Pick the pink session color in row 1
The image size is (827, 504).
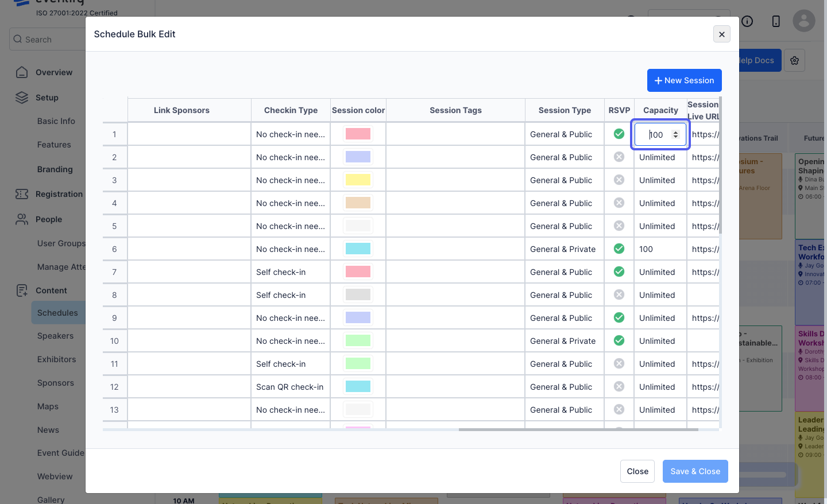[358, 134]
